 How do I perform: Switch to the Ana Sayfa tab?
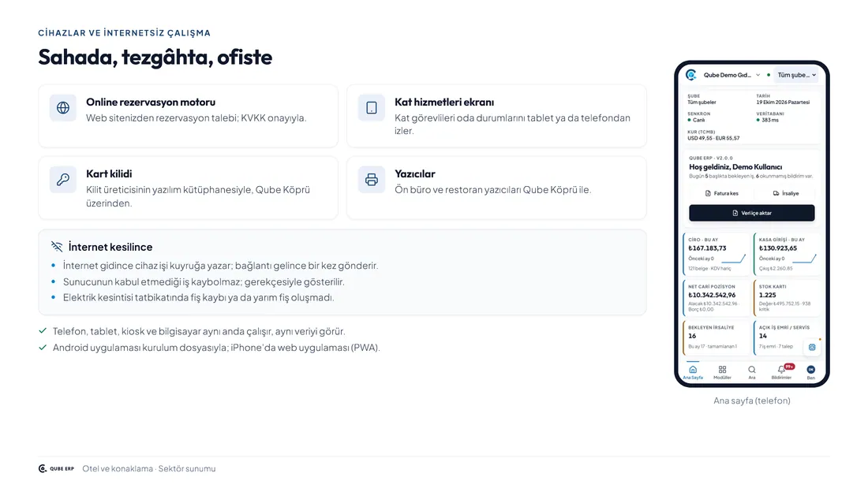coord(693,372)
